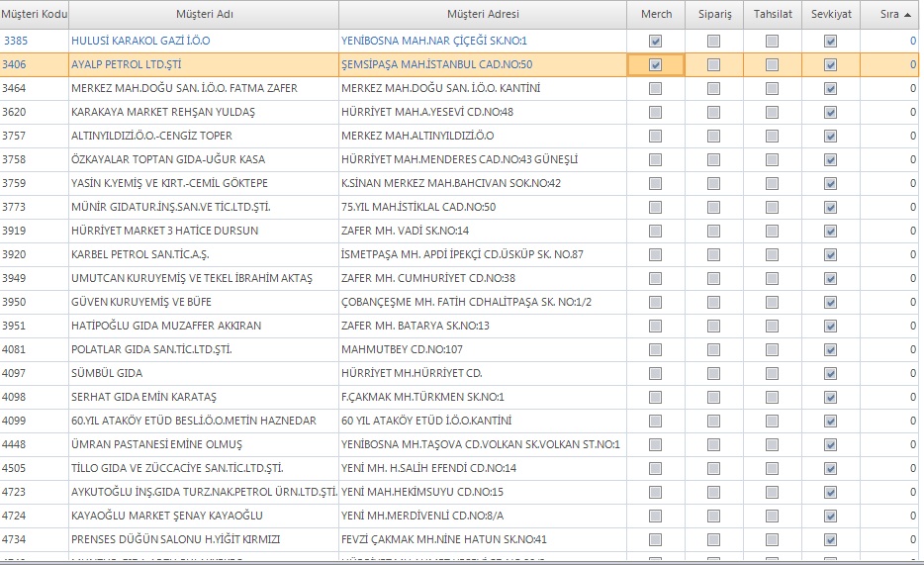Select customer code 3385 cell
Image resolution: width=924 pixels, height=565 pixels.
point(35,42)
